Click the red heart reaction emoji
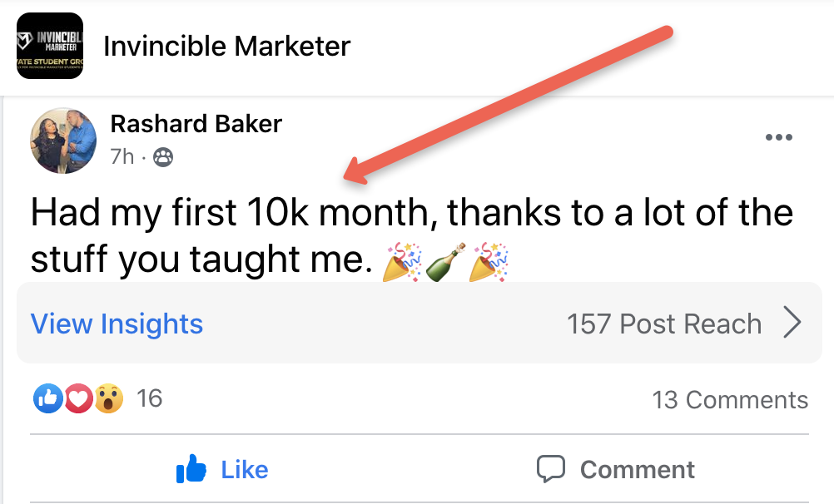 (79, 398)
